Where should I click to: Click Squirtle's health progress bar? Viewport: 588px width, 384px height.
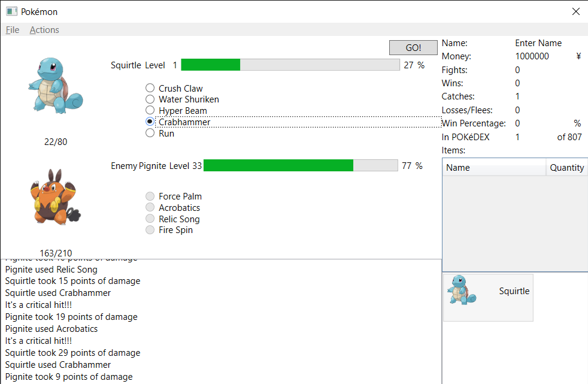point(290,65)
